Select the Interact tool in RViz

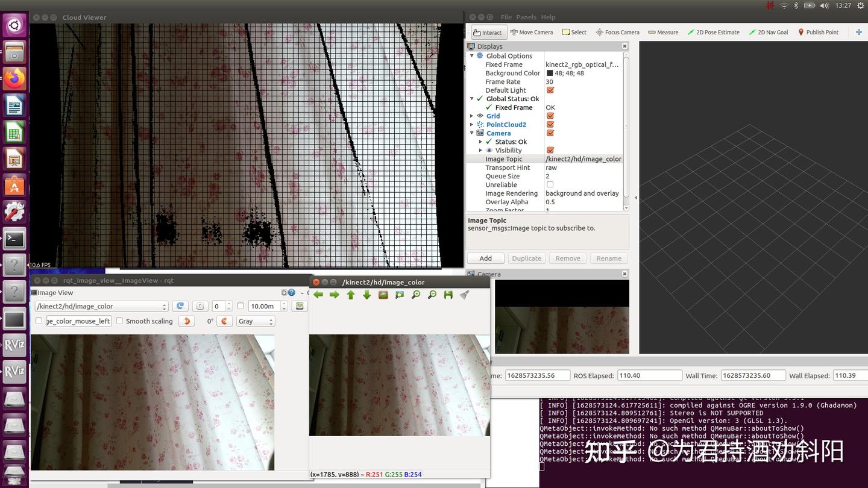[x=488, y=32]
